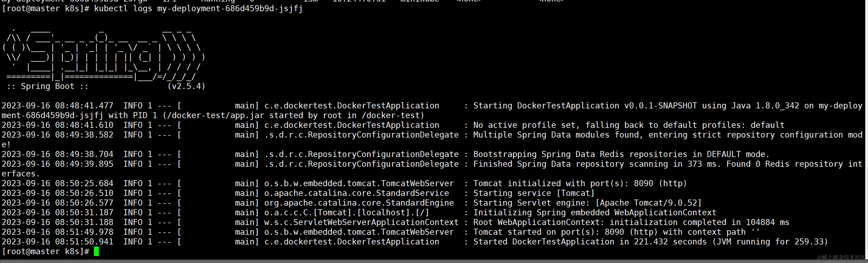Viewport: 868px width, 263px height.
Task: Click the "Starting service [Tomcat]" log text
Action: [x=534, y=193]
